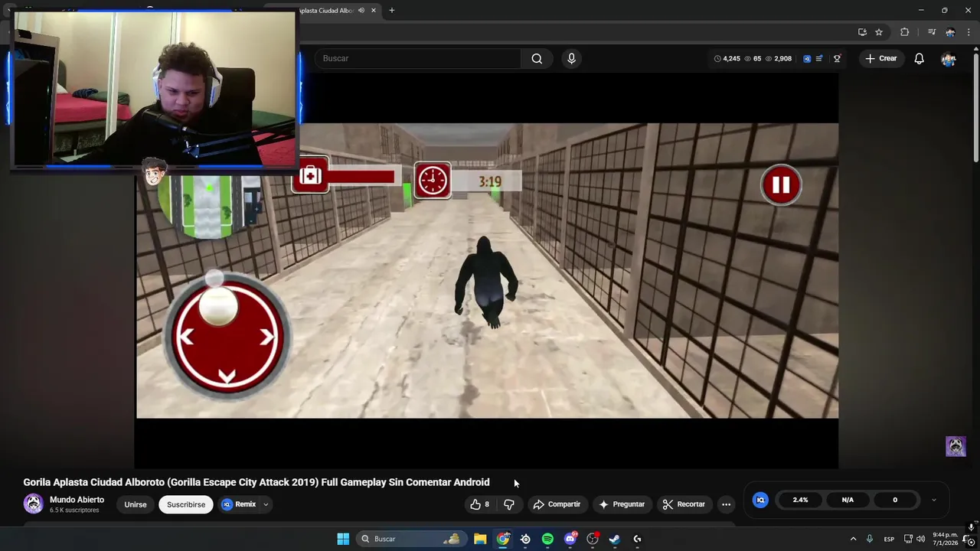Click the 6.5 K suscriptores text
The width and height of the screenshot is (980, 551).
pyautogui.click(x=74, y=510)
